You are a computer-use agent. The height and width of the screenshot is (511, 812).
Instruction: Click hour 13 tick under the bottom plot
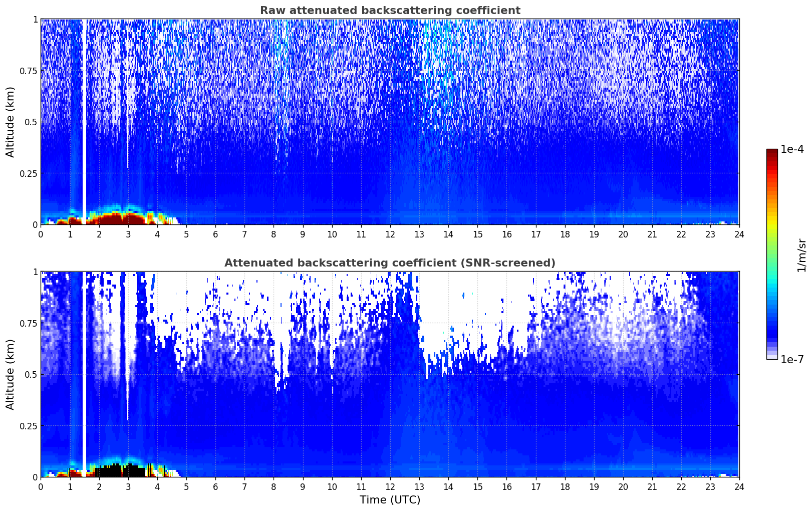point(419,486)
